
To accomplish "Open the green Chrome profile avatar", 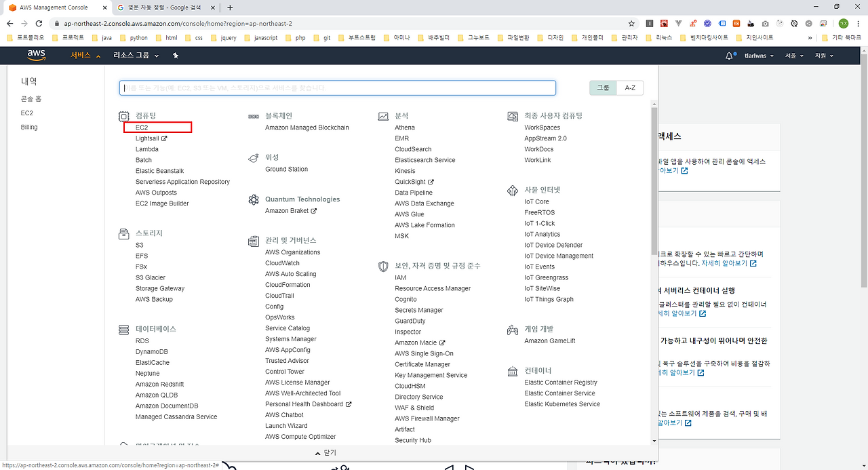I will tap(844, 23).
